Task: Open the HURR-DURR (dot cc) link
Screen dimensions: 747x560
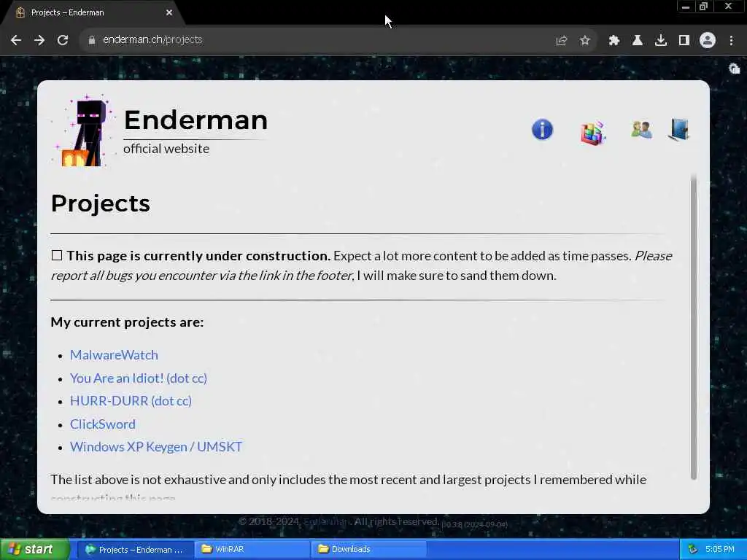Action: point(131,401)
